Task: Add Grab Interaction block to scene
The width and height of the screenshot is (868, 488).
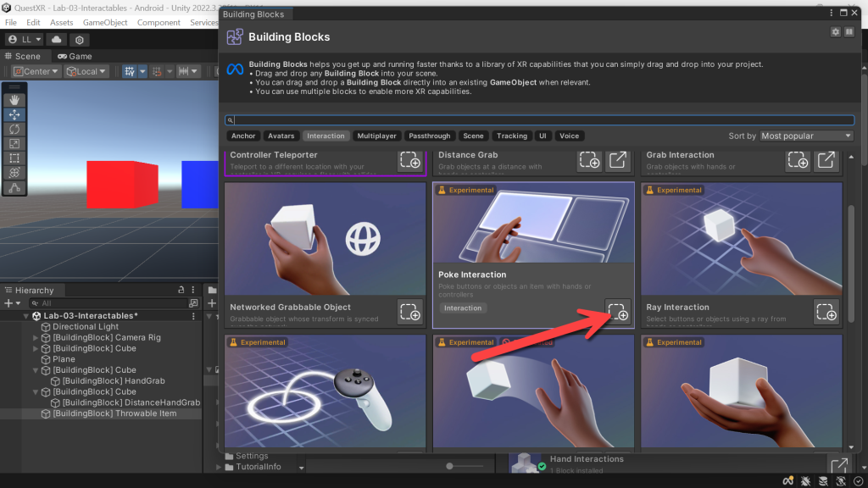Action: coord(798,160)
